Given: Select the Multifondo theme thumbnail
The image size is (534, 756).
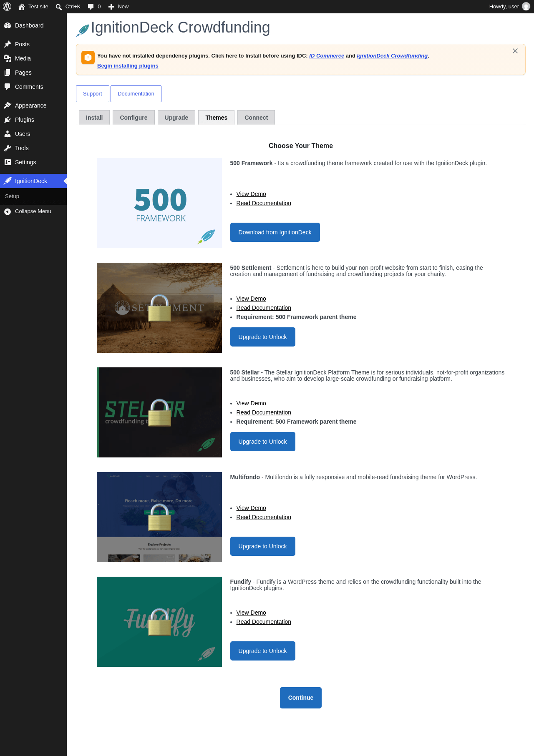Looking at the screenshot, I should click(159, 517).
